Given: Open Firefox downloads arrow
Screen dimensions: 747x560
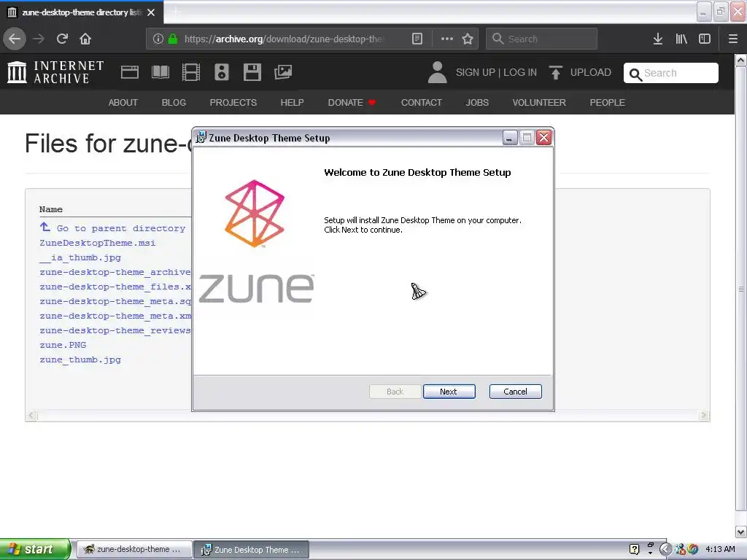Looking at the screenshot, I should click(658, 39).
